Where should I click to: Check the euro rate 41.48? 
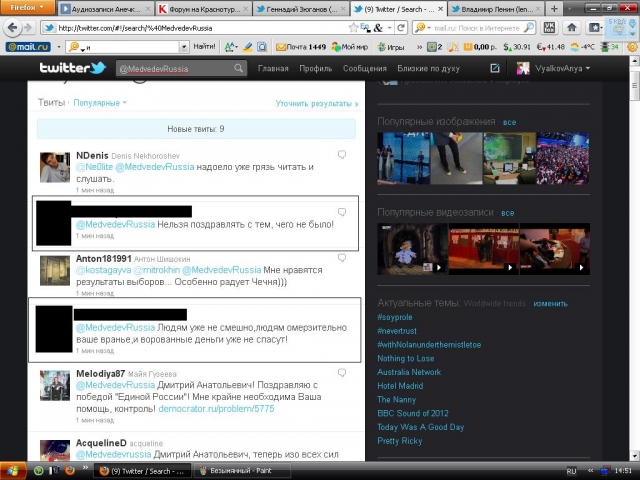point(551,47)
